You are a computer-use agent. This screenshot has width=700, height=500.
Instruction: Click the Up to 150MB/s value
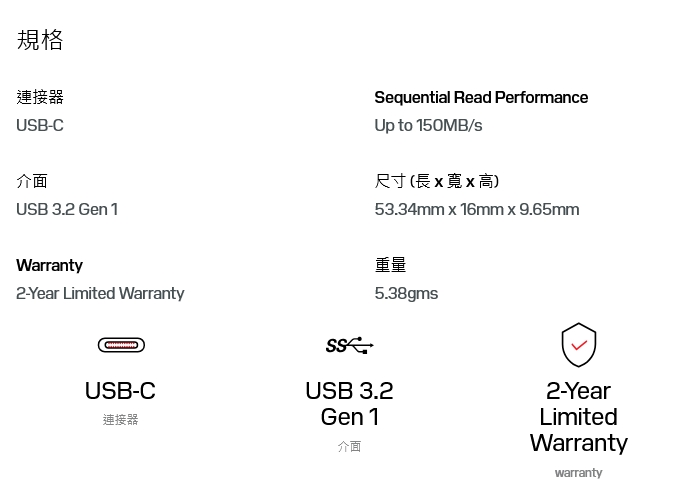click(x=429, y=125)
